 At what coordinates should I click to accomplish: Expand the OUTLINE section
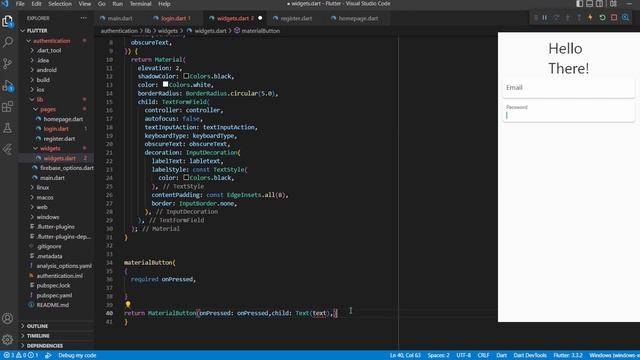pos(37,326)
